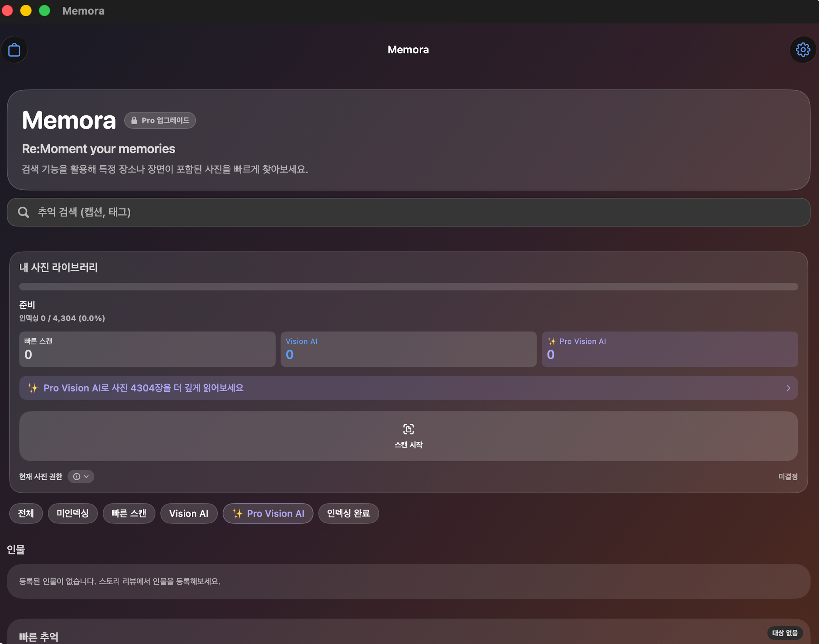Start scanning with 스캔 시작 button
819x644 pixels.
coord(409,436)
